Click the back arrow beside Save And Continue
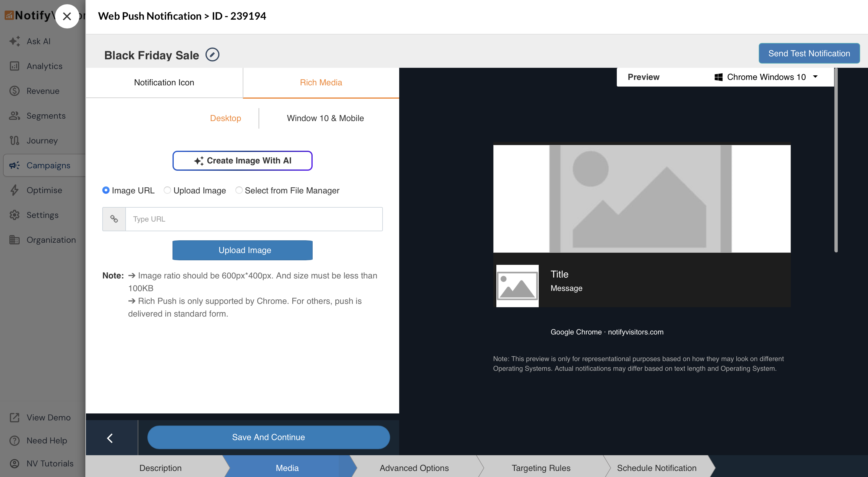 (110, 438)
